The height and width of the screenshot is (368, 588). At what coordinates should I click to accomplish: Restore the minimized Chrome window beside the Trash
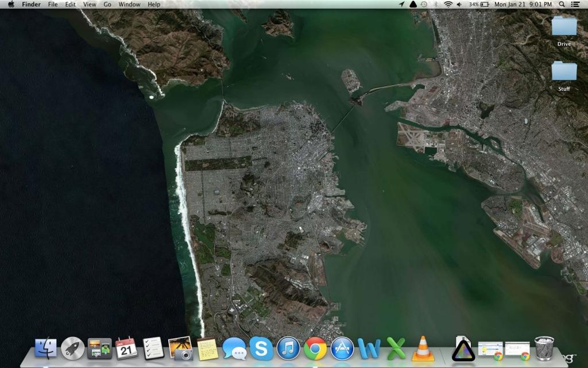(x=517, y=351)
